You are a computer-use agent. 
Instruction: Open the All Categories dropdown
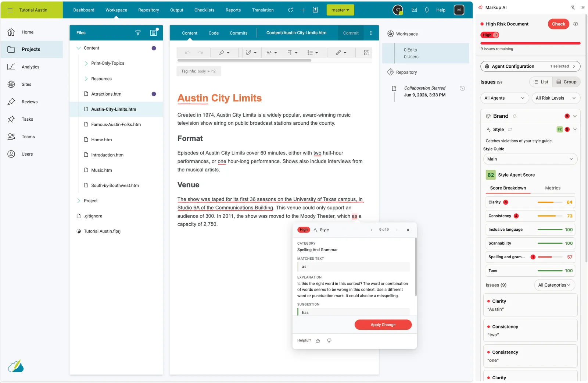554,285
